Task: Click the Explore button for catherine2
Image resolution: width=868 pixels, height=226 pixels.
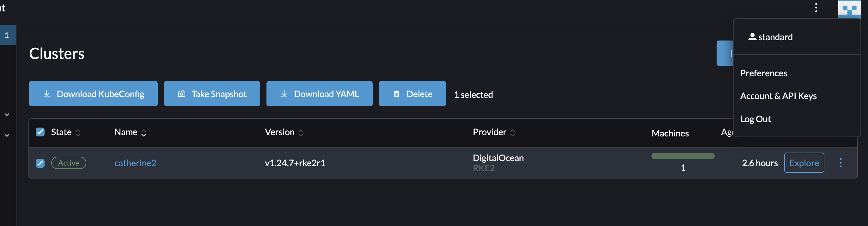Action: [x=804, y=163]
